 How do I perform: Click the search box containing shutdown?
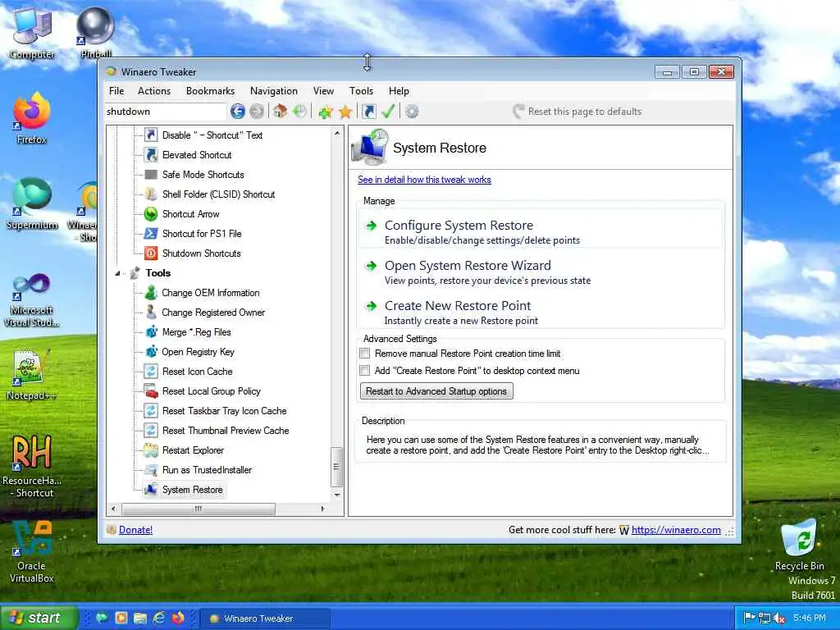tap(166, 112)
